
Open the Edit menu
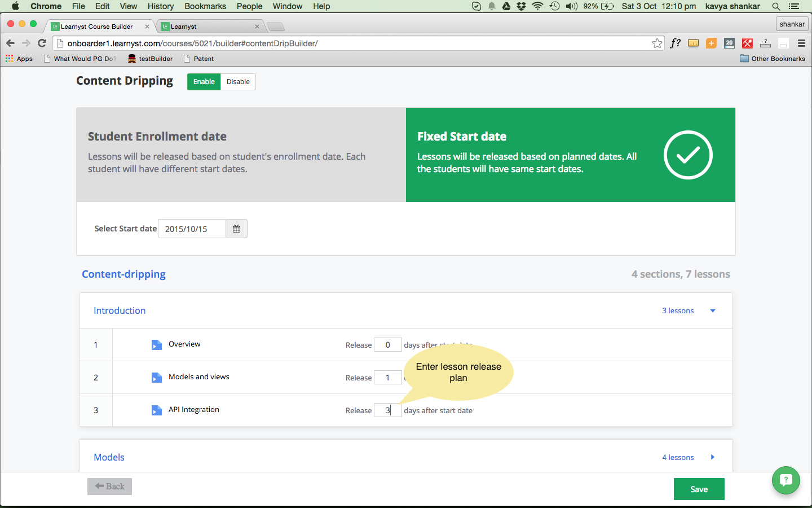[x=103, y=6]
